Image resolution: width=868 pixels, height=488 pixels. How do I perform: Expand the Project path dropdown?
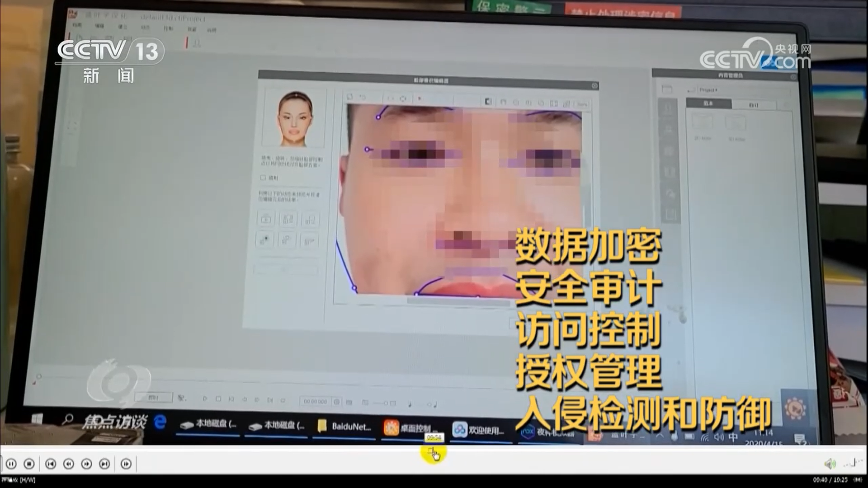coord(709,90)
